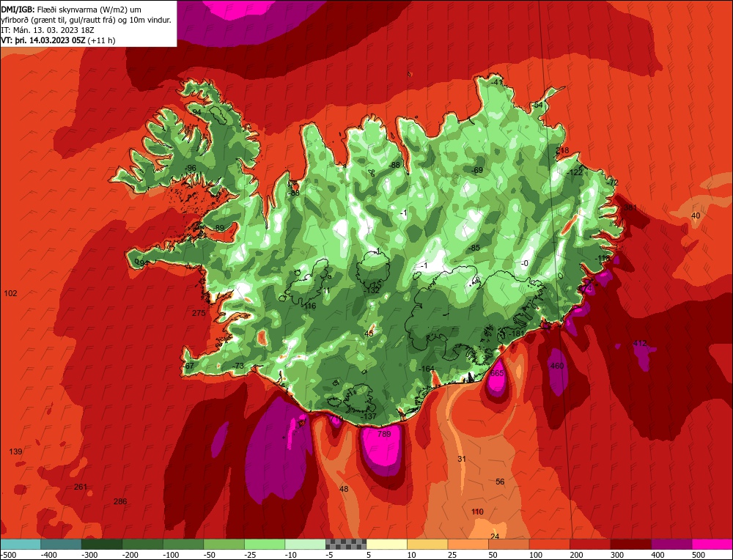Click the -54 value on the northeast peninsula
Image resolution: width=733 pixels, height=560 pixels.
coord(537,105)
